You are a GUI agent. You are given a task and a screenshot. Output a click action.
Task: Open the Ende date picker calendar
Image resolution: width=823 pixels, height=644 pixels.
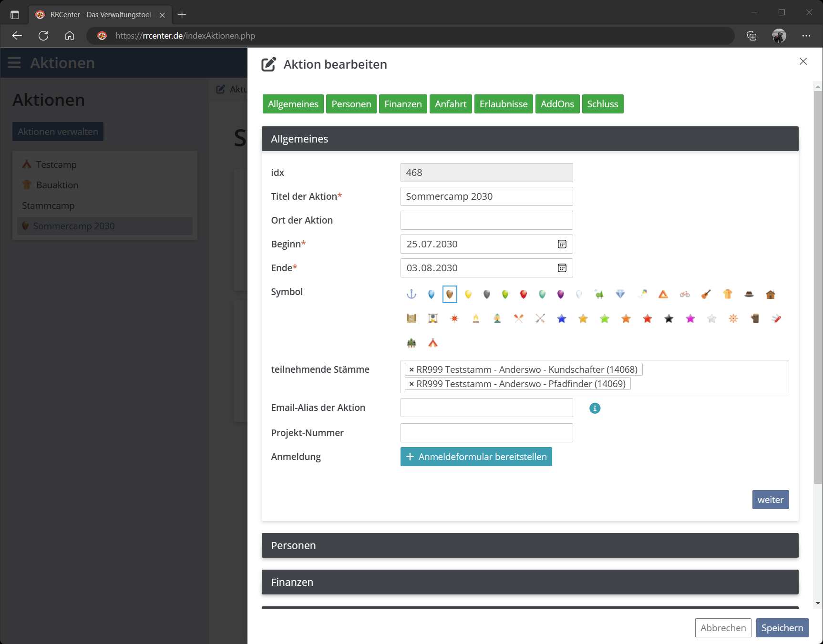(562, 268)
